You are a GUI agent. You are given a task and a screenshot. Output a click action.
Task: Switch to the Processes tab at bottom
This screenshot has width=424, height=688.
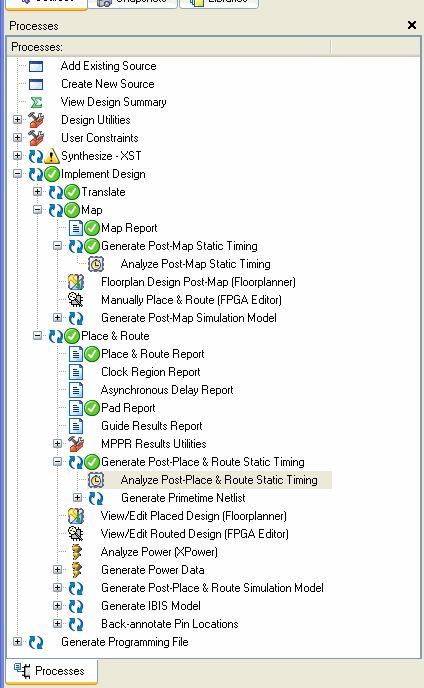point(51,671)
